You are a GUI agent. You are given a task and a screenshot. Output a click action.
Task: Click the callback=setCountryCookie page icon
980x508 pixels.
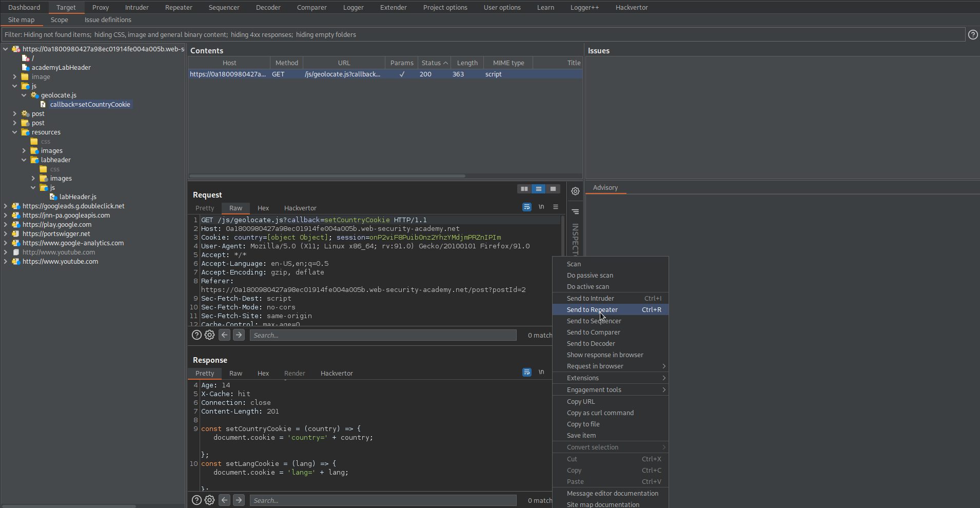[43, 104]
